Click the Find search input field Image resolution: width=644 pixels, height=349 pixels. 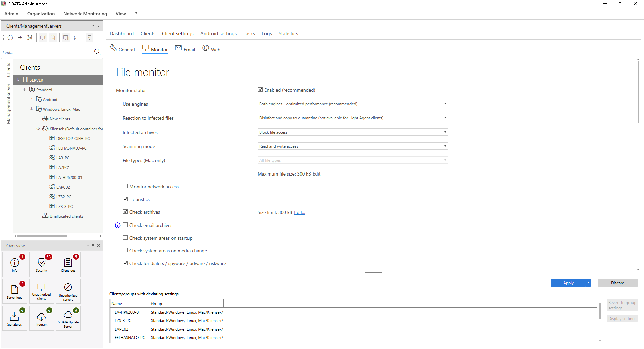click(47, 52)
